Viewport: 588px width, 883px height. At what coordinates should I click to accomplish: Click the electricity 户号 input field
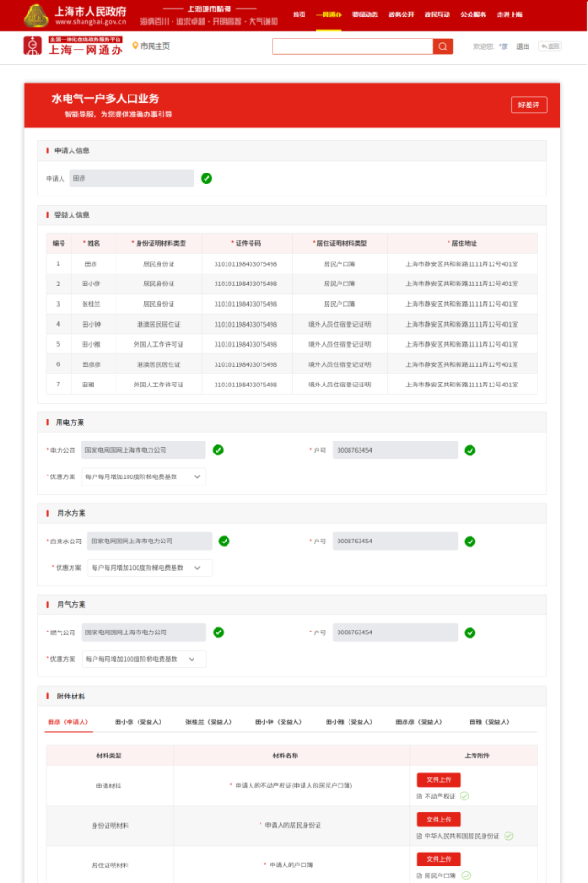coord(395,450)
